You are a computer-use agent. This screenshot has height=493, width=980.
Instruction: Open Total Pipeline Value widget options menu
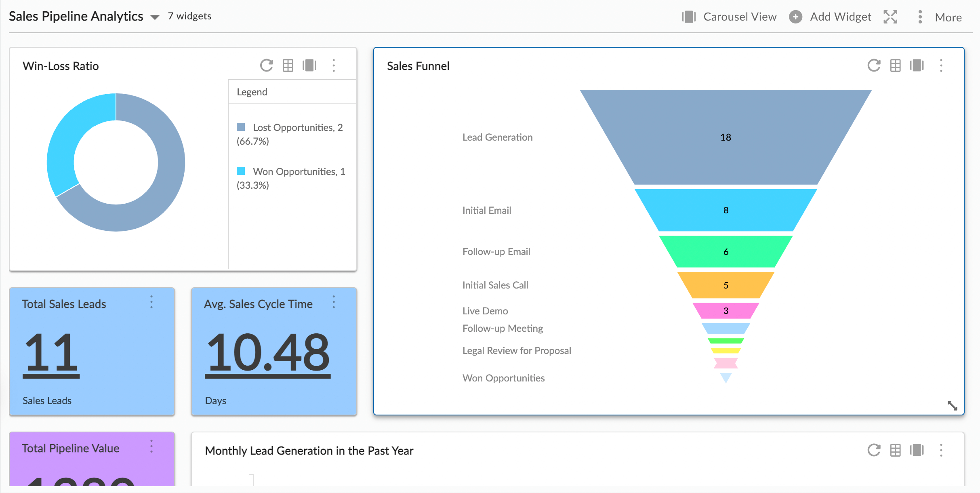(152, 446)
